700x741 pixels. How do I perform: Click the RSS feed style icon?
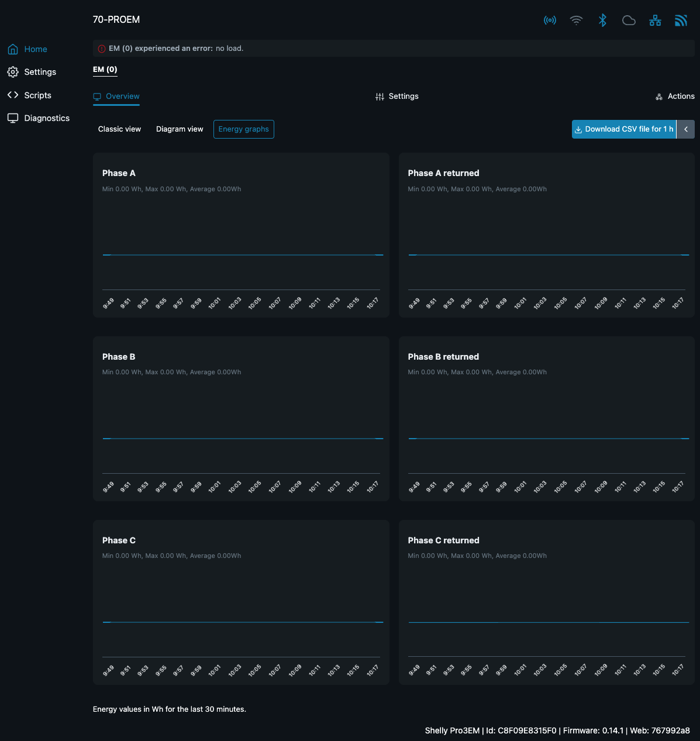click(681, 20)
